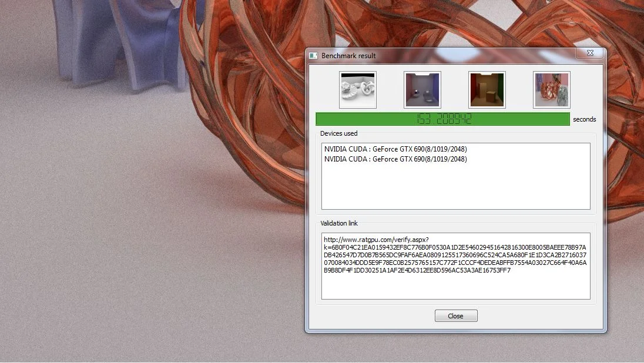
Task: Click the 'Devices used' group label
Action: point(339,133)
